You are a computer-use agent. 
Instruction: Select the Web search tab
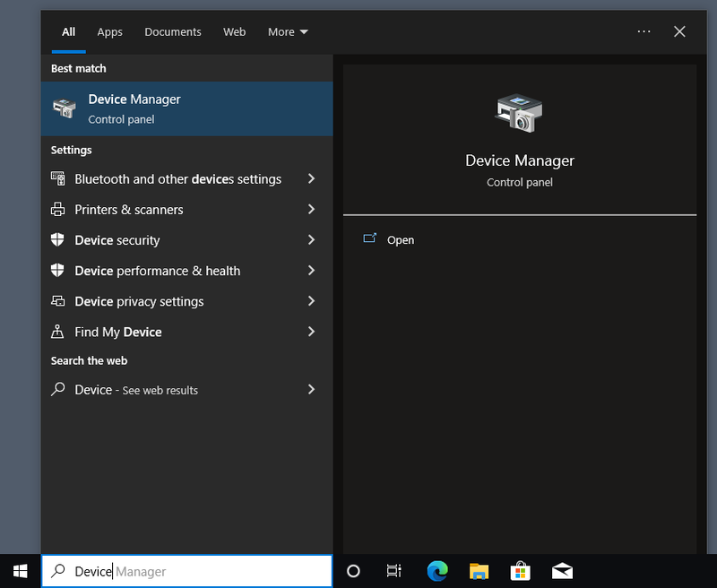pyautogui.click(x=234, y=31)
